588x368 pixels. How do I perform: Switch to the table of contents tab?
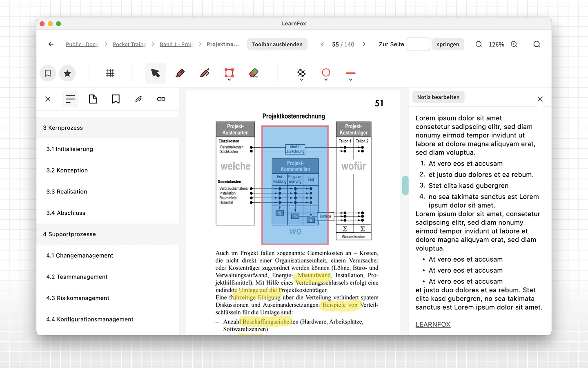tap(70, 99)
